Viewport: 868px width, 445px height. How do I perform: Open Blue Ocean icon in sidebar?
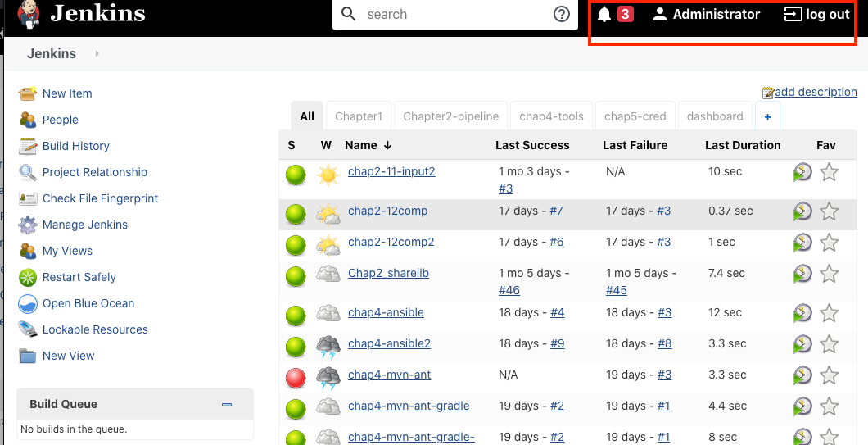28,303
